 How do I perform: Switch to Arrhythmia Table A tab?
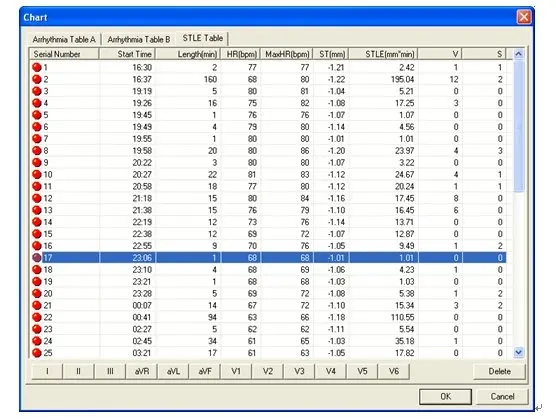[x=64, y=39]
